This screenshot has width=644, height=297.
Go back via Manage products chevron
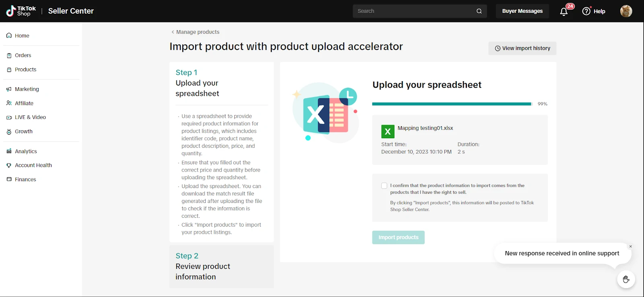point(173,32)
